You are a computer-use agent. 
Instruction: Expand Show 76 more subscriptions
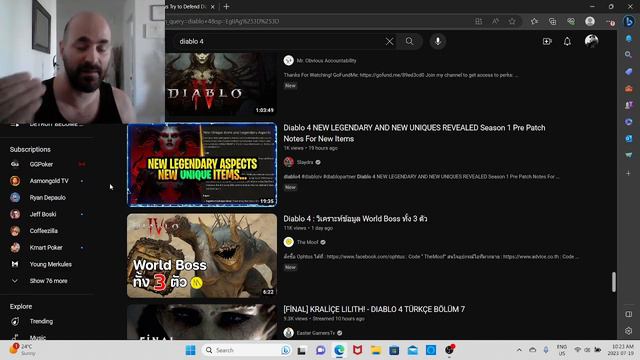(x=48, y=281)
